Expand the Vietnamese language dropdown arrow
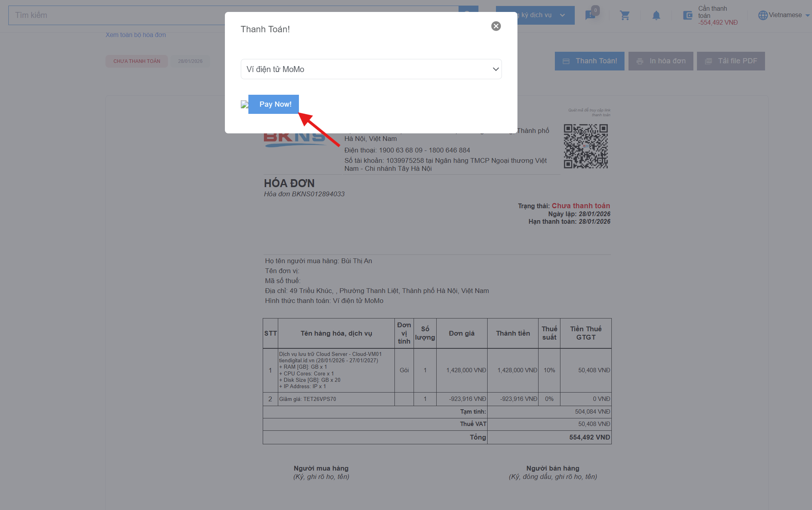 [x=807, y=16]
